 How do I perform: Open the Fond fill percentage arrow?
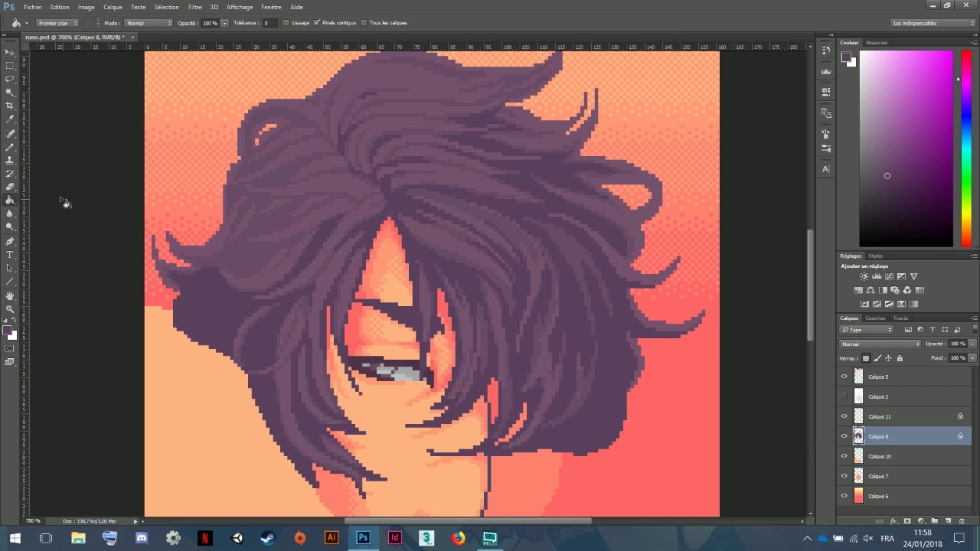(x=972, y=358)
